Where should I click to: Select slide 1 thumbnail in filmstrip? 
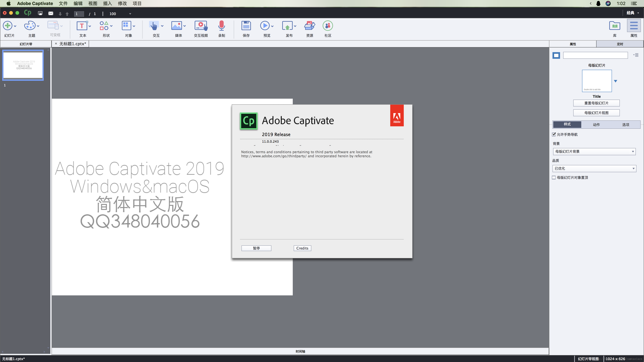pyautogui.click(x=23, y=65)
